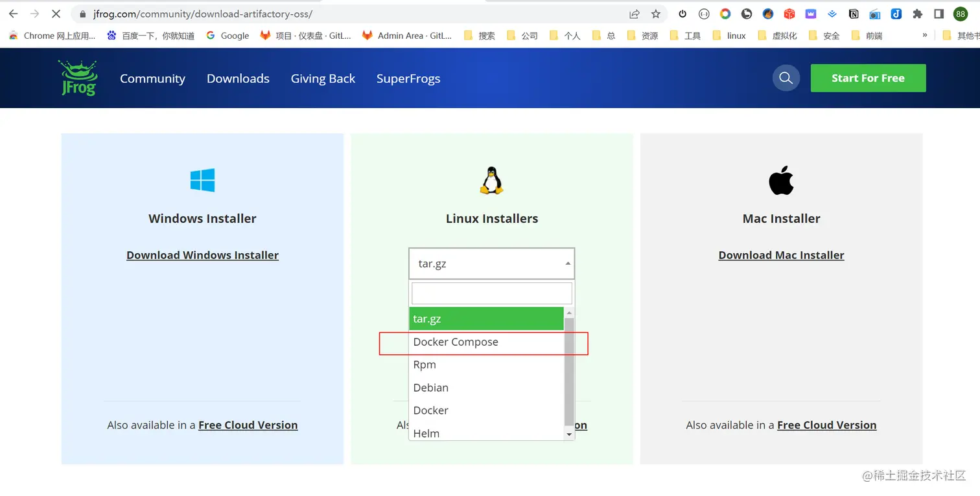The height and width of the screenshot is (496, 980).
Task: Bookmark this page with star icon
Action: point(656,14)
